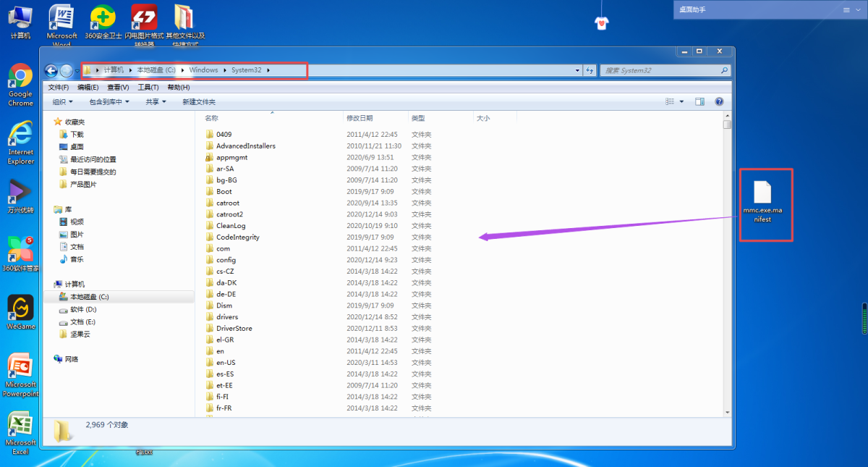Open the 工具(T) menu
The width and height of the screenshot is (868, 467).
148,87
